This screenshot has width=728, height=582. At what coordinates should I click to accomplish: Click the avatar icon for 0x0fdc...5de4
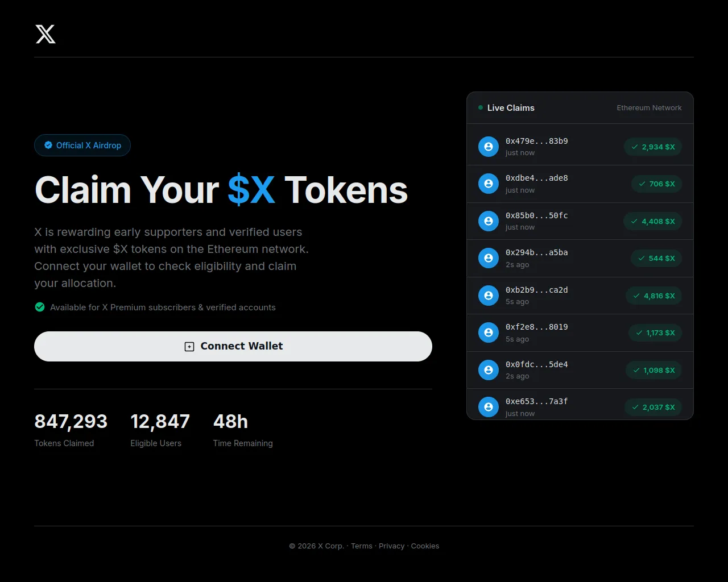488,370
